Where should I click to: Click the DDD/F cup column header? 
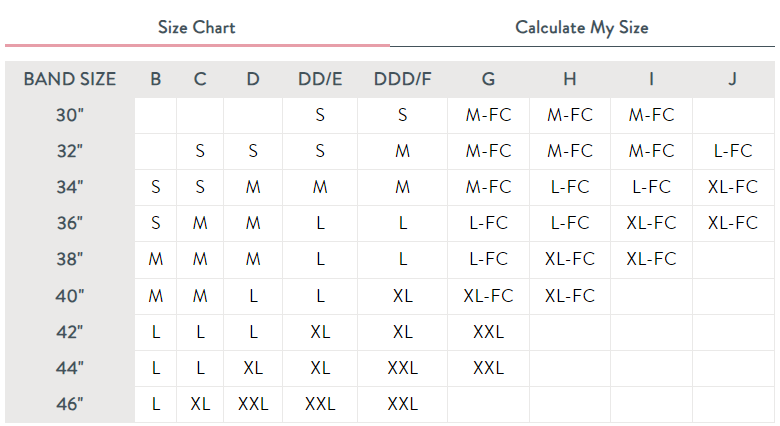[x=402, y=79]
